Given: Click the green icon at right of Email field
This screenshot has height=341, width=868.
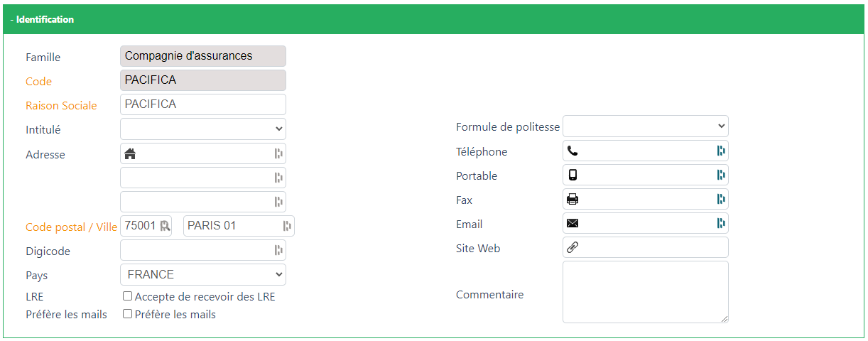Looking at the screenshot, I should (x=721, y=223).
